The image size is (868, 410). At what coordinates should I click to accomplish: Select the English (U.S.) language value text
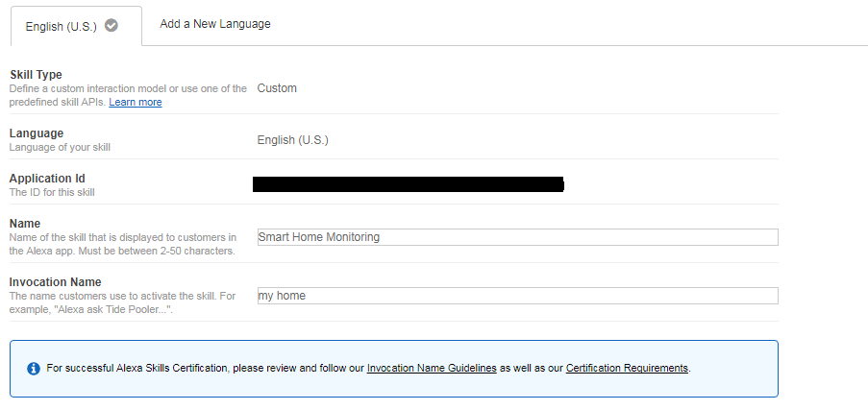click(292, 140)
